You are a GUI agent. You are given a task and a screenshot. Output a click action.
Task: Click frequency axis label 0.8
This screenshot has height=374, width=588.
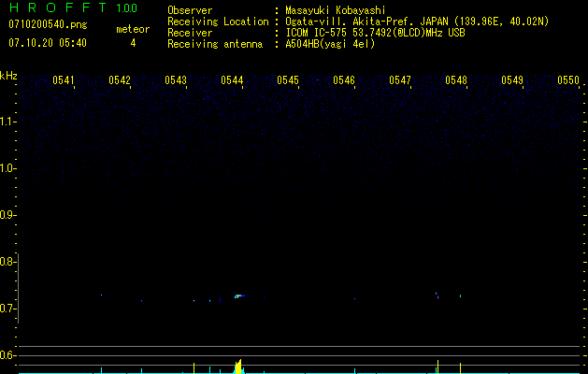(7, 262)
